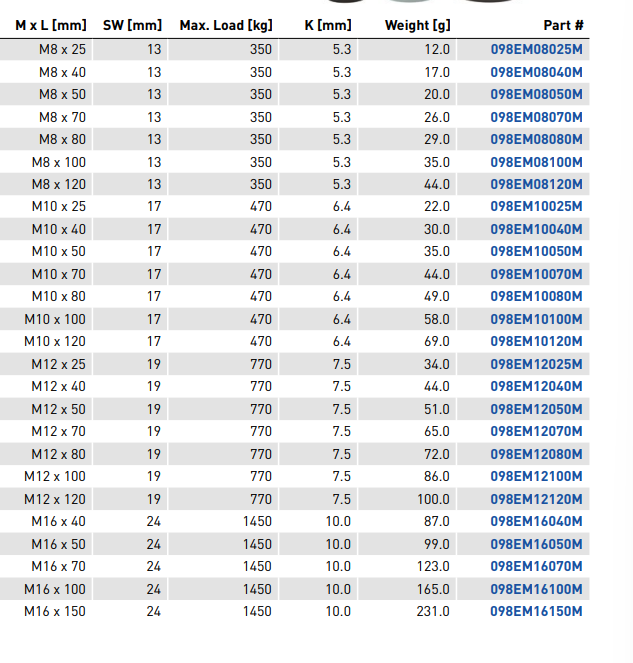Open the 098EM12050M part link
This screenshot has width=633, height=663.
click(536, 409)
